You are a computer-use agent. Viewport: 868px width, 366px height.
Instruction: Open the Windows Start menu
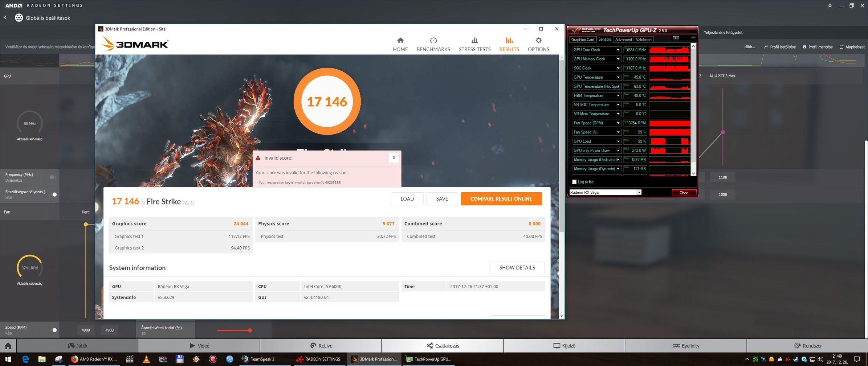[x=8, y=359]
